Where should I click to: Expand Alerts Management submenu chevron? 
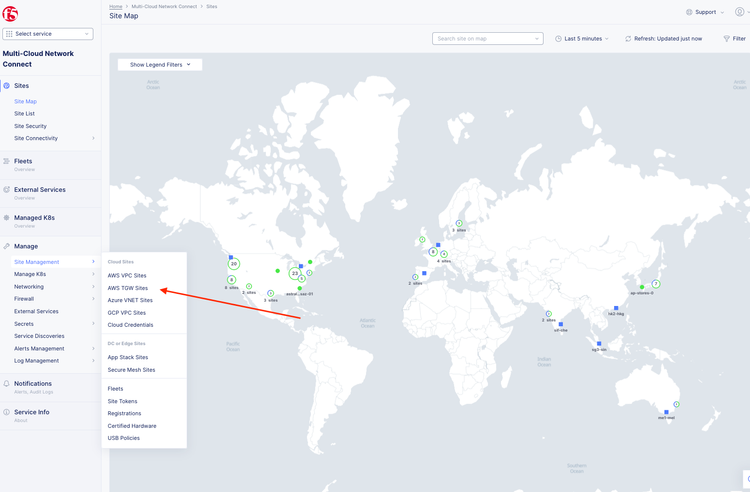[93, 349]
